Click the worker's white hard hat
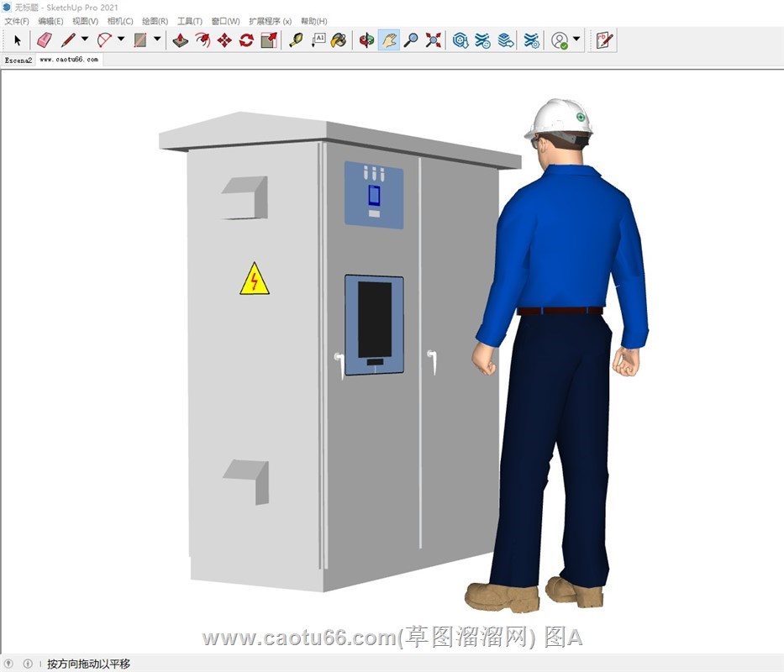Image resolution: width=784 pixels, height=672 pixels. [559, 118]
